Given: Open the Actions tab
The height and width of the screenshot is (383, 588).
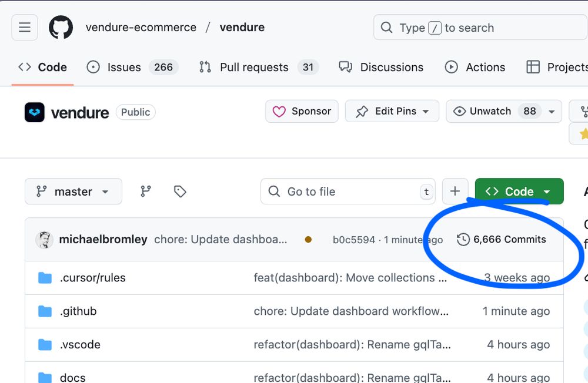Looking at the screenshot, I should [x=475, y=68].
